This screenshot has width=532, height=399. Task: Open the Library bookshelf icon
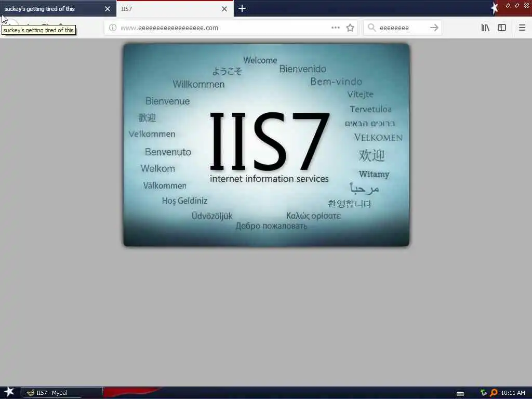coord(485,28)
